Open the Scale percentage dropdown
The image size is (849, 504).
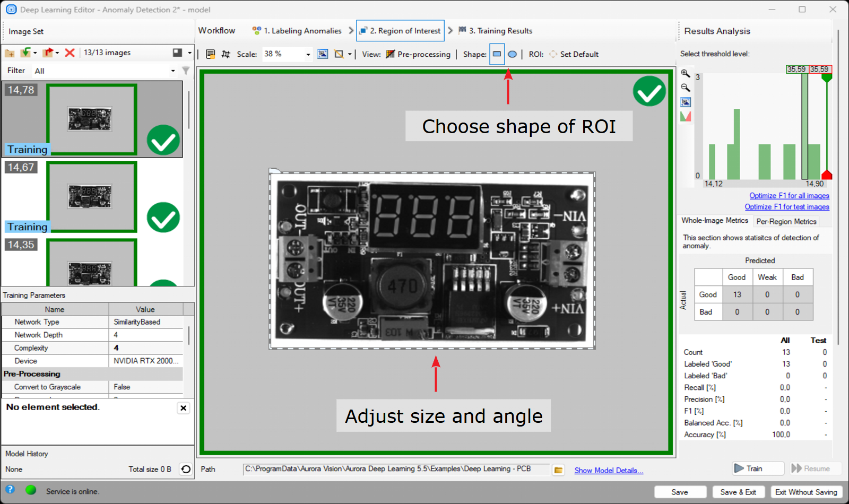[x=308, y=55]
